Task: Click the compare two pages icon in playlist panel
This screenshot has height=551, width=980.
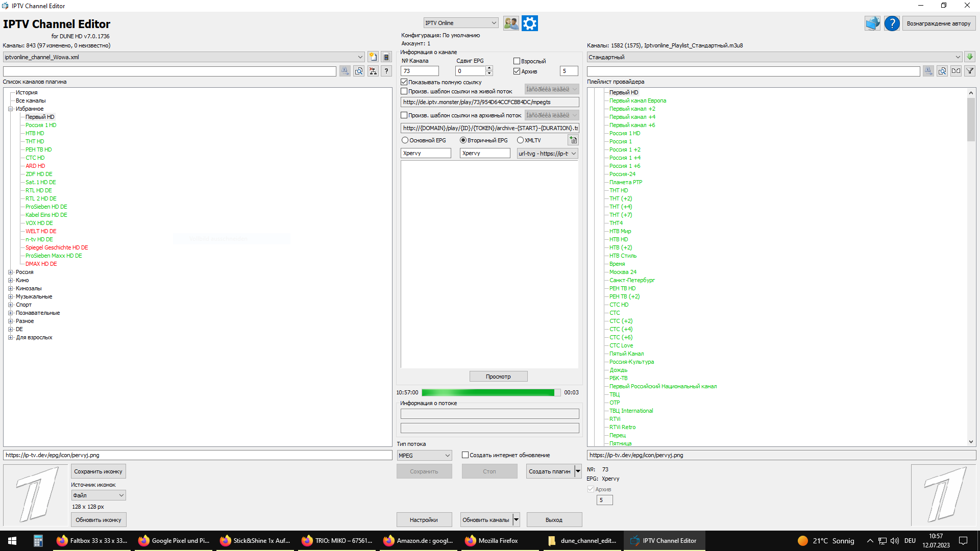Action: click(x=956, y=71)
